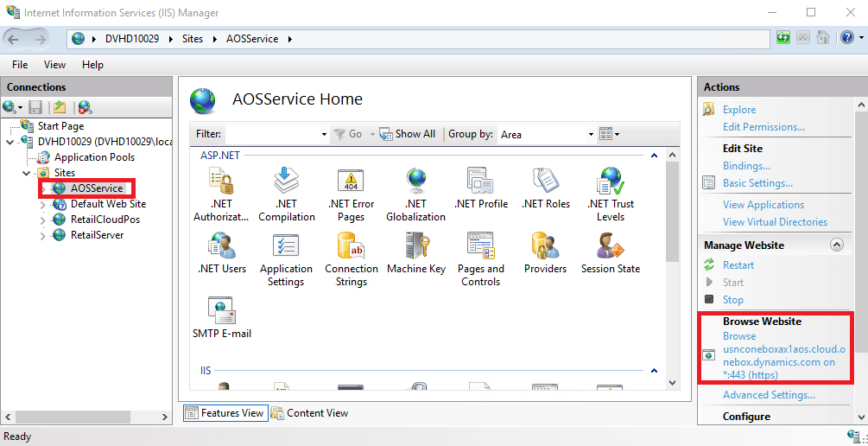Open the Providers feature
This screenshot has height=446, width=868.
pyautogui.click(x=545, y=253)
